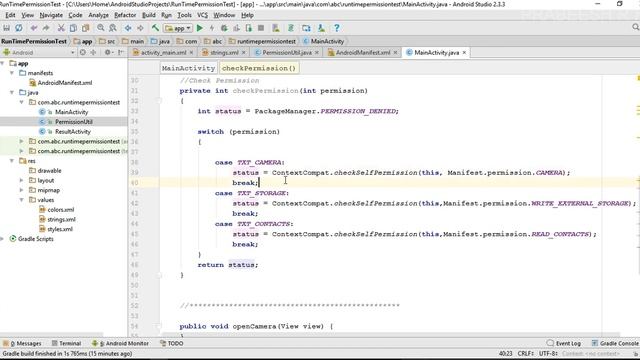Collapse the java folder node
Screen dimensions: 640x360
[12, 93]
